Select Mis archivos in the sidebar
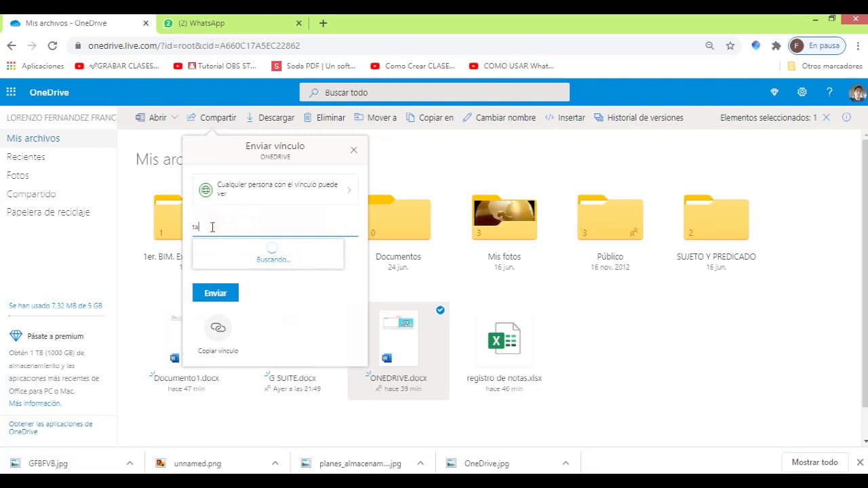868x488 pixels. pos(33,138)
